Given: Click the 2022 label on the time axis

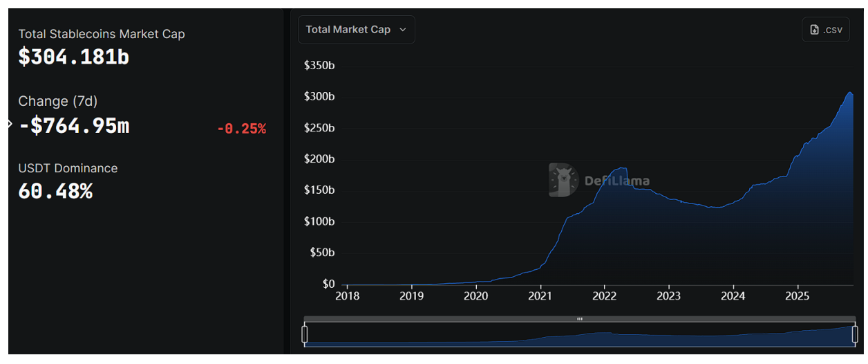Looking at the screenshot, I should click(604, 296).
